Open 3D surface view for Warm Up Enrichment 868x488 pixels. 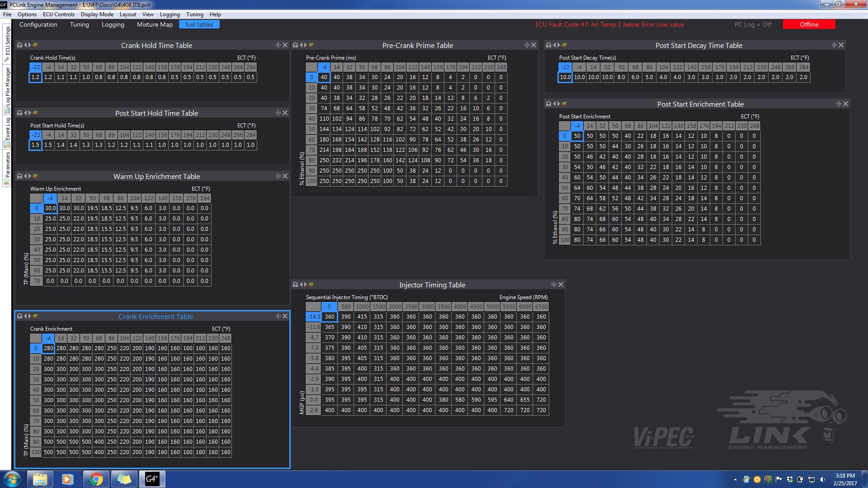35,176
